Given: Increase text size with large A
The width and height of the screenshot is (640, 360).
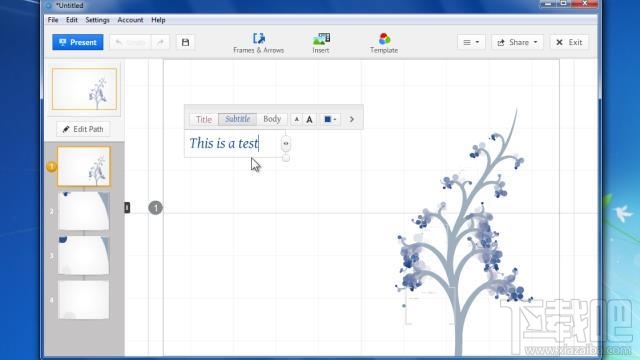Looking at the screenshot, I should pyautogui.click(x=309, y=119).
